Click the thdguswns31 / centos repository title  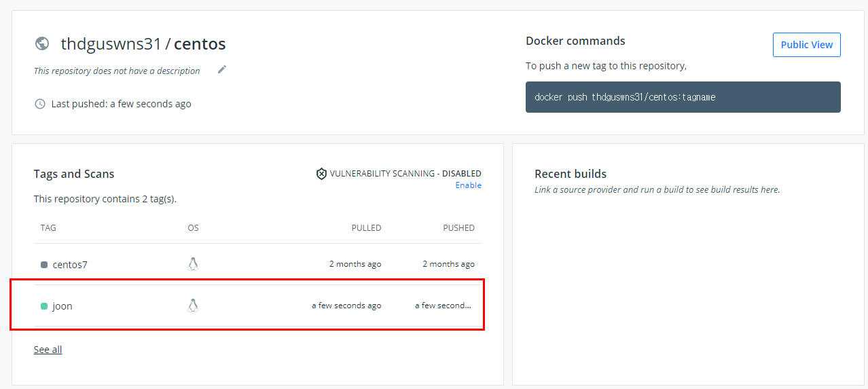(143, 44)
